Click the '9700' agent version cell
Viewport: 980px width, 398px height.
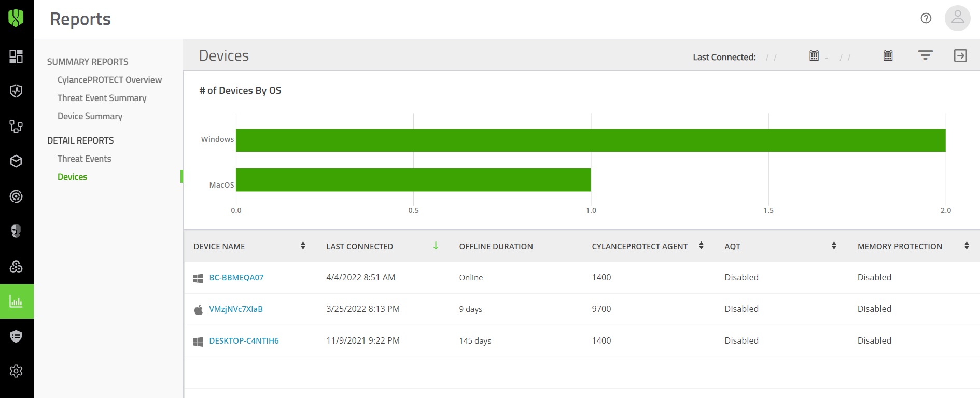click(601, 309)
